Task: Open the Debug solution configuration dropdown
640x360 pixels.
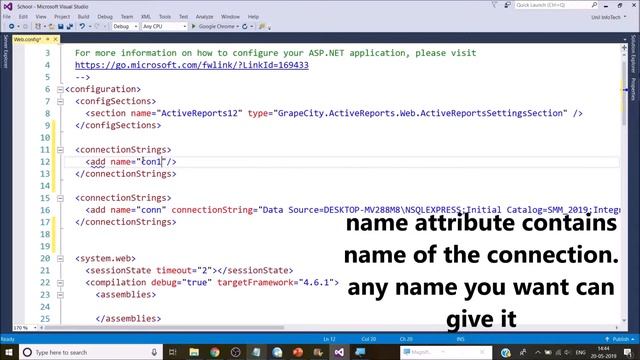Action: pyautogui.click(x=125, y=27)
